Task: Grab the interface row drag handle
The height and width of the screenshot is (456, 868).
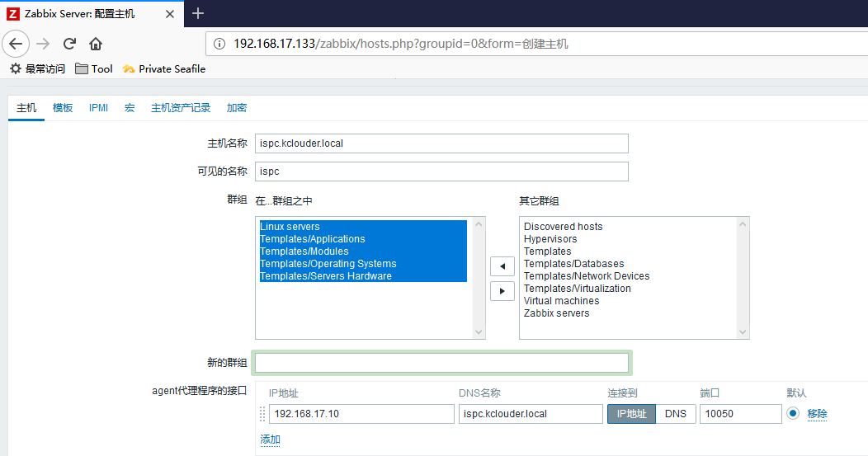Action: [262, 413]
